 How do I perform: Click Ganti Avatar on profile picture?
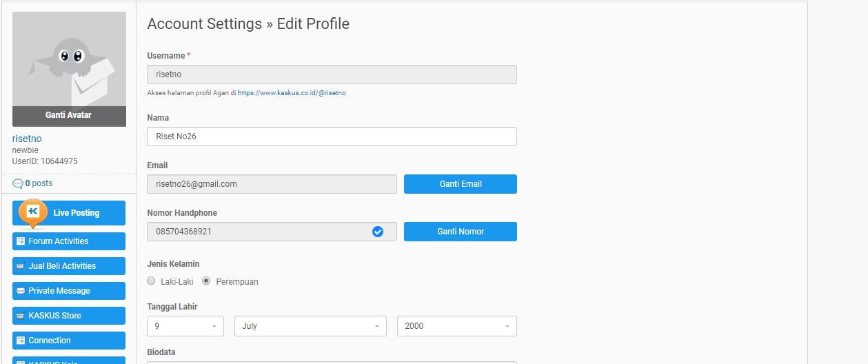pos(69,115)
